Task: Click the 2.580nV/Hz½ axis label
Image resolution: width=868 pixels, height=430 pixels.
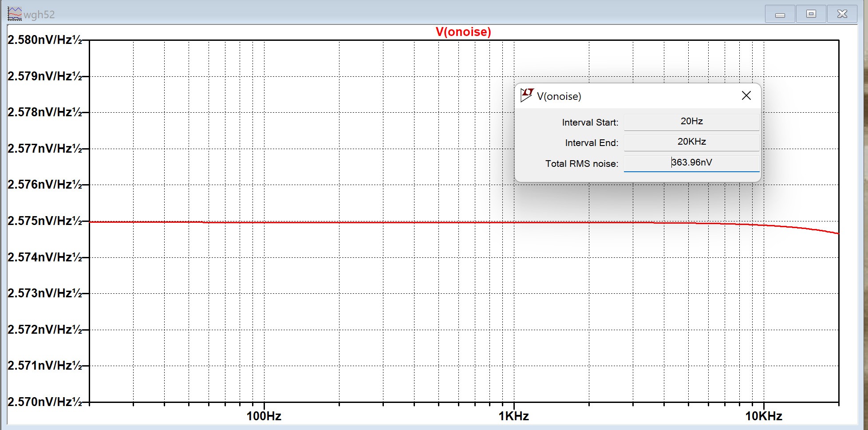Action: [x=45, y=40]
